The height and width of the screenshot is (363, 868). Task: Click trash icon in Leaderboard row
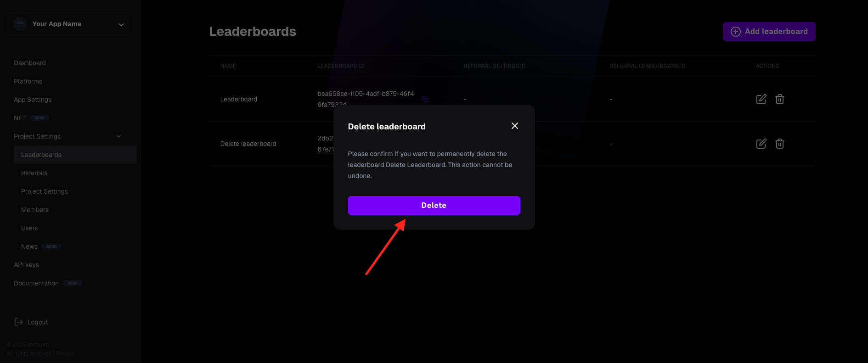pyautogui.click(x=780, y=99)
